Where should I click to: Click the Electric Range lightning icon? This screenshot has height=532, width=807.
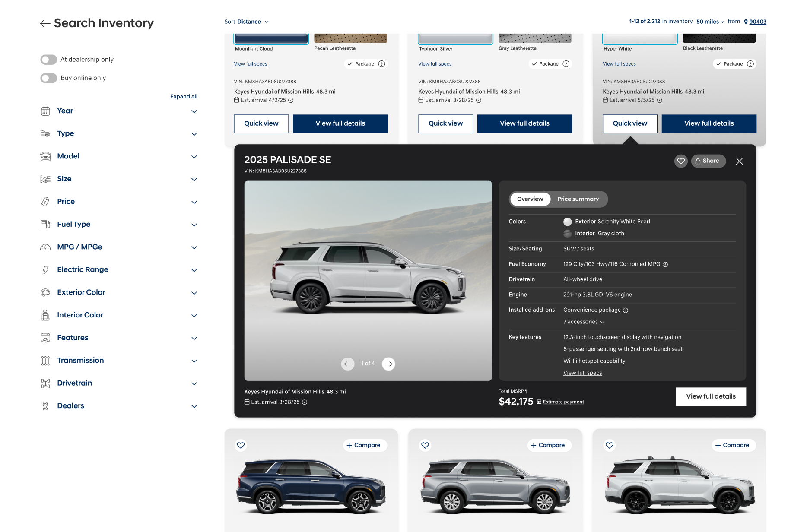pyautogui.click(x=45, y=270)
